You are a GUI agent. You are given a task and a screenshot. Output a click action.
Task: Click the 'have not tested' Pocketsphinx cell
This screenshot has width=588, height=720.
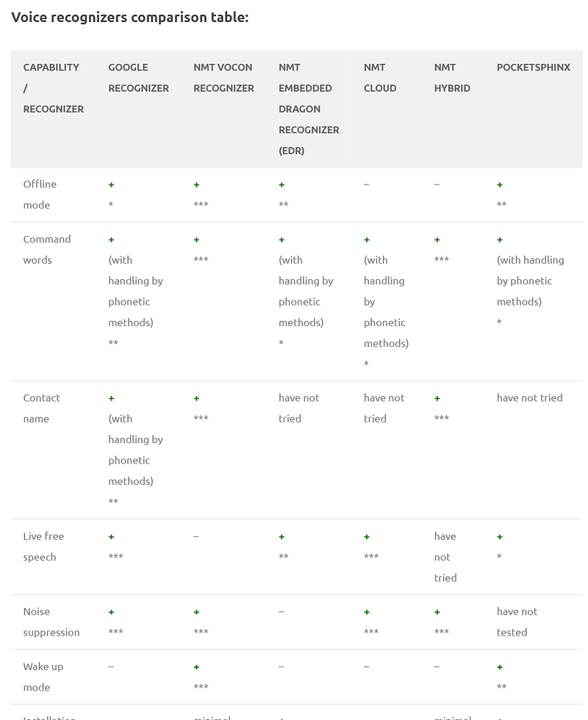click(x=517, y=622)
